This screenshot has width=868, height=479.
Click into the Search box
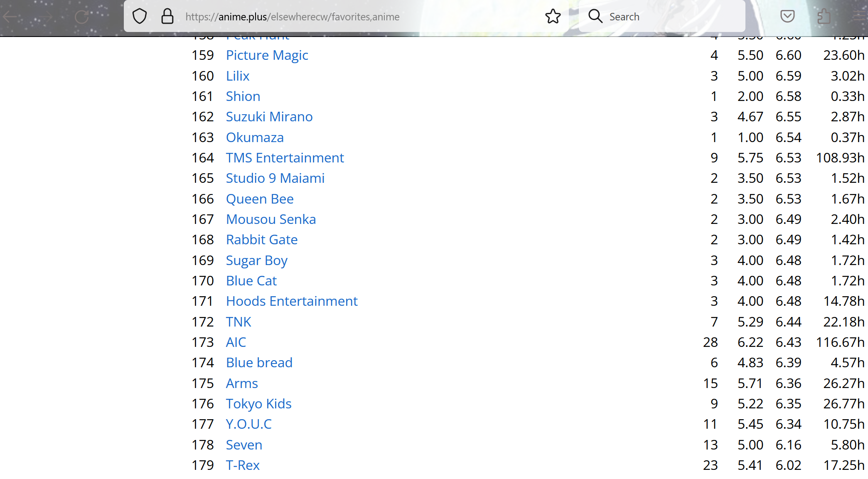coord(662,16)
